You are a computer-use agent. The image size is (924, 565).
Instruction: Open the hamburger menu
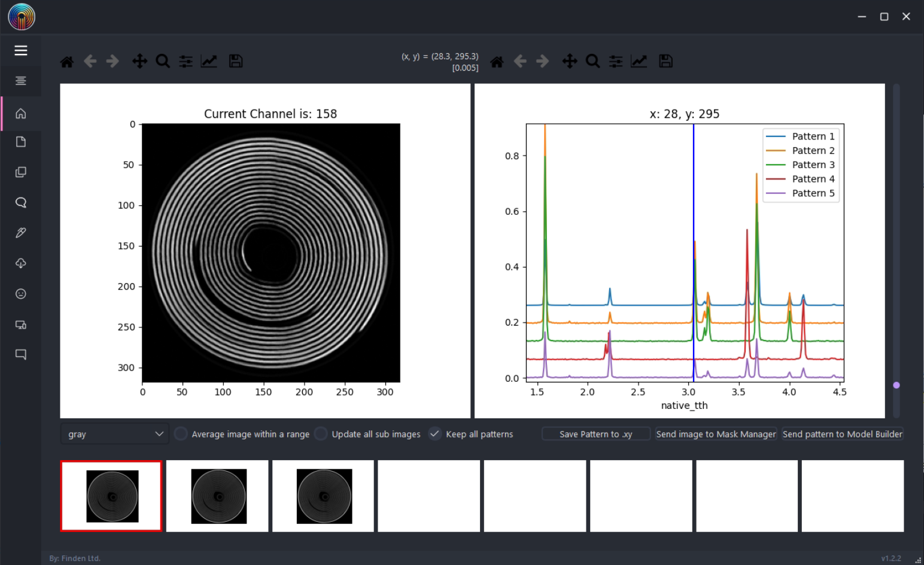(x=21, y=50)
